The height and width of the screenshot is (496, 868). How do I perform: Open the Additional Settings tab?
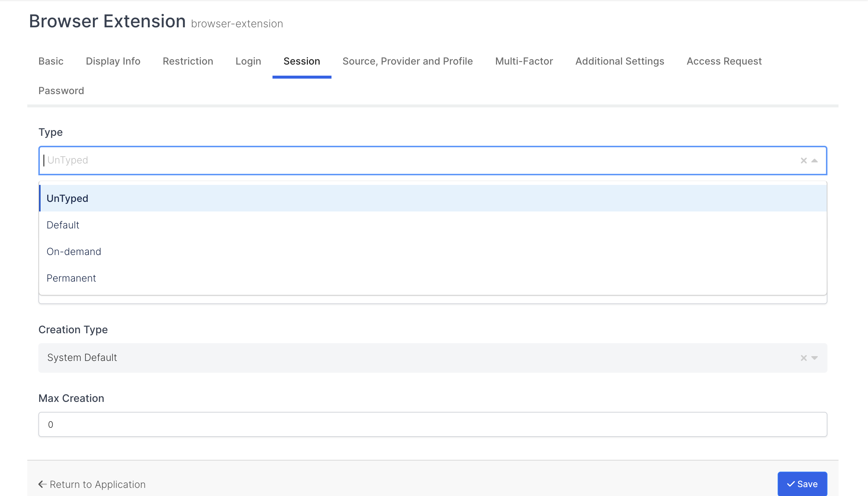619,61
